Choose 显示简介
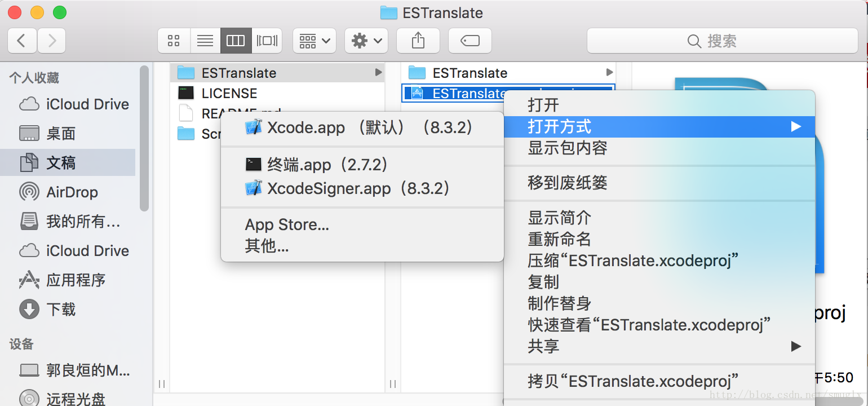 (x=659, y=218)
